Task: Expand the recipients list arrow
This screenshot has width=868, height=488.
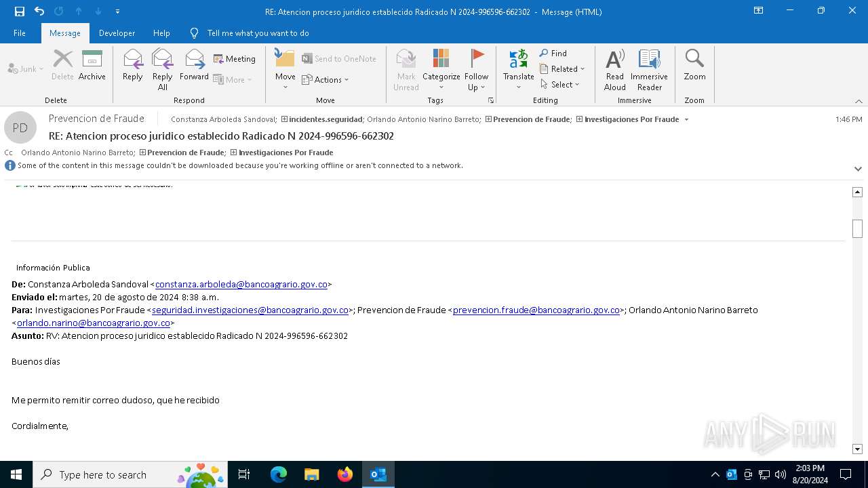Action: point(686,119)
